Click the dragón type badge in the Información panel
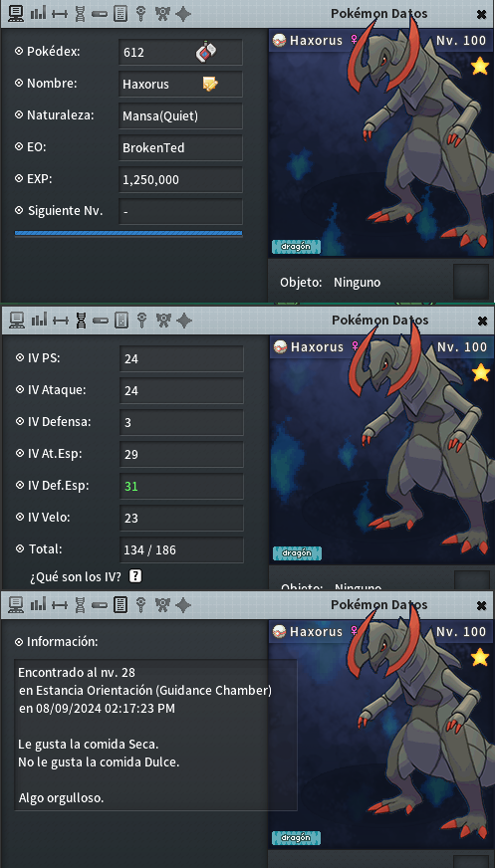 [296, 837]
